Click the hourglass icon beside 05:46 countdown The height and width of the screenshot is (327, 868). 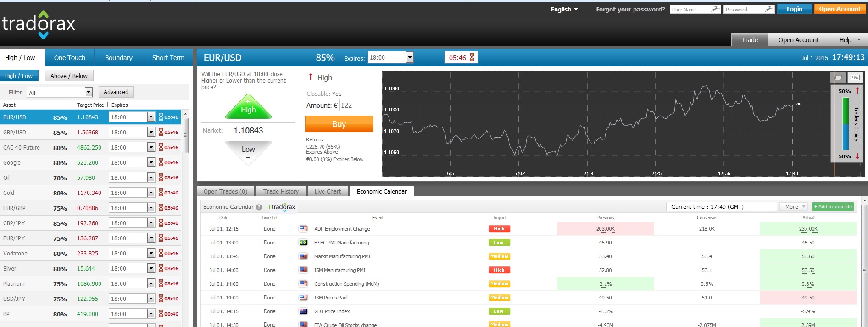472,57
